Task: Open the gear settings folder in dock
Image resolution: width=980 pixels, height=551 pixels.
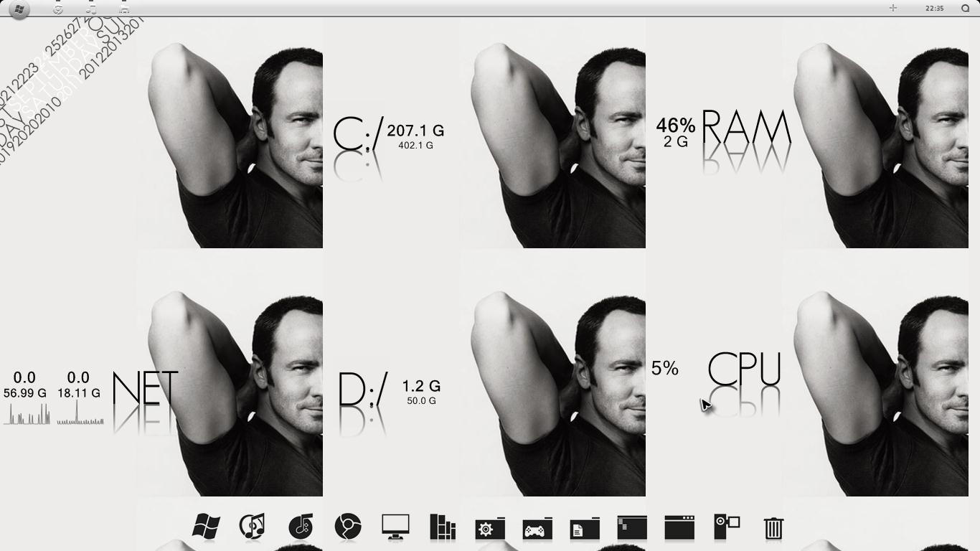Action: coord(490,528)
